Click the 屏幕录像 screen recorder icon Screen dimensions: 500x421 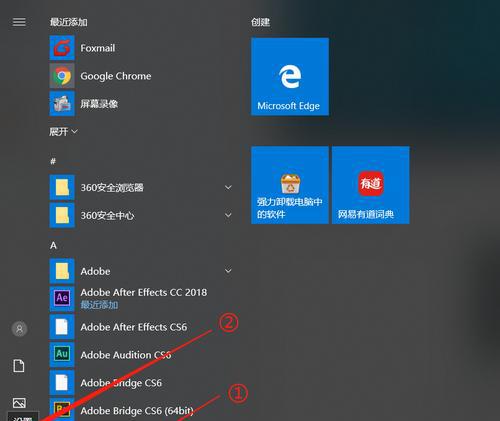pyautogui.click(x=62, y=104)
